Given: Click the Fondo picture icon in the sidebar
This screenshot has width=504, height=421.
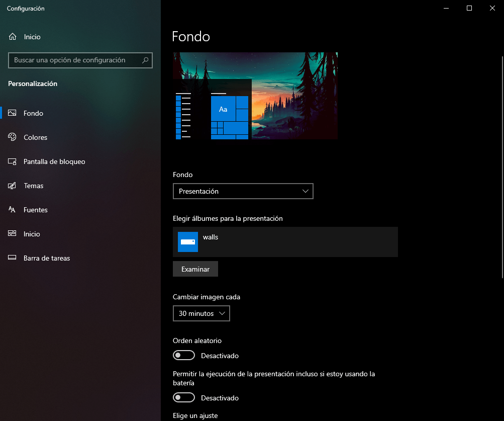Looking at the screenshot, I should [x=13, y=113].
